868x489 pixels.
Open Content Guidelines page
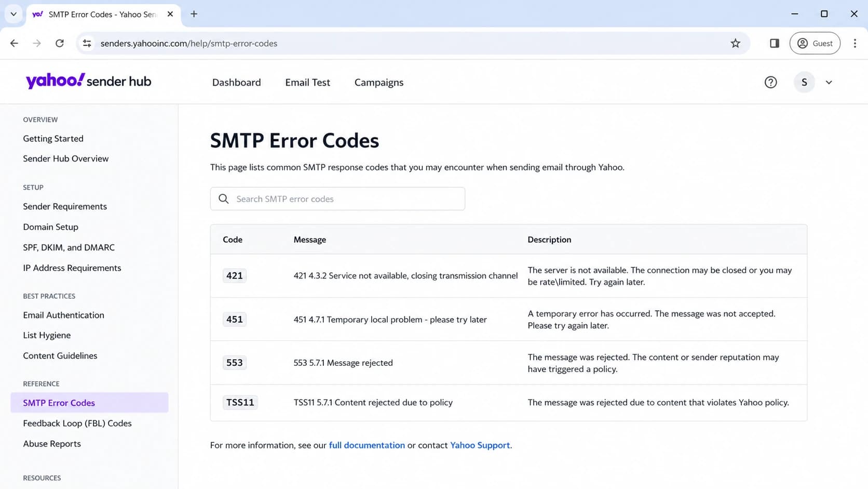[60, 355]
